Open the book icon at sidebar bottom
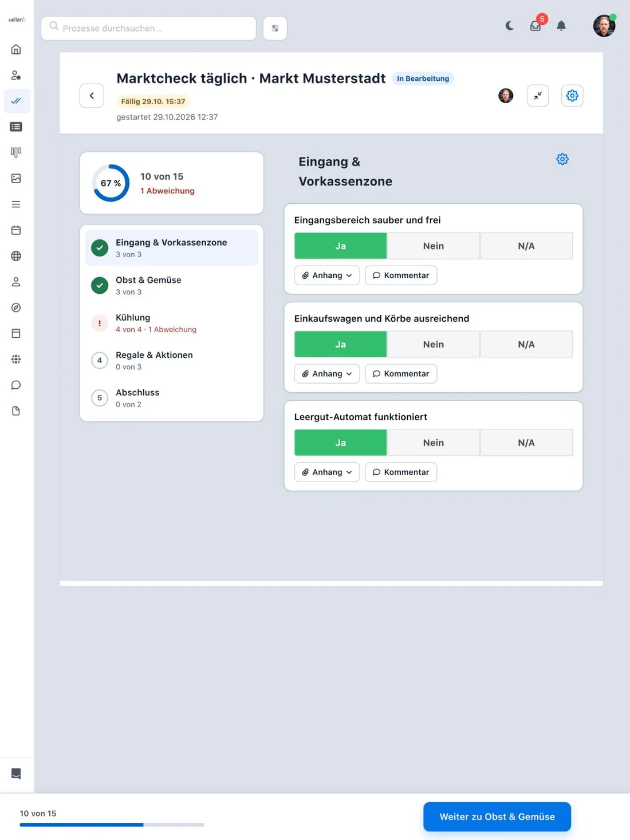 click(x=16, y=774)
